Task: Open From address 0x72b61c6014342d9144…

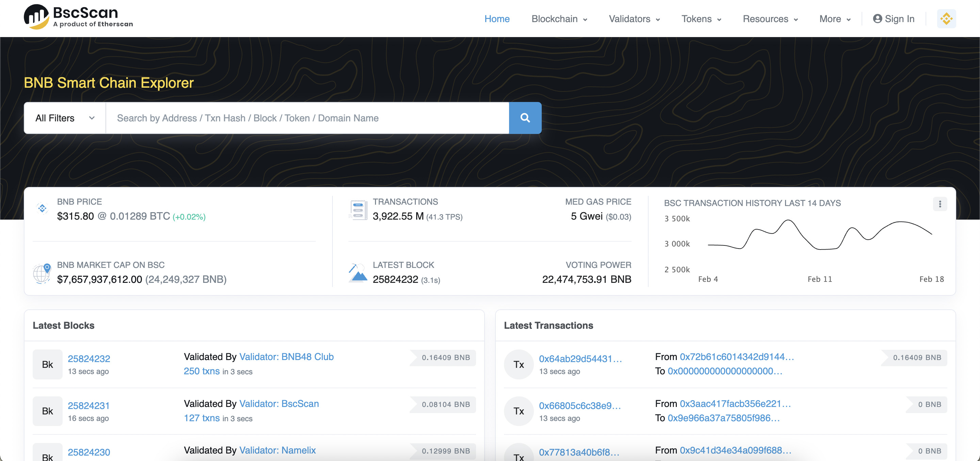Action: 737,357
